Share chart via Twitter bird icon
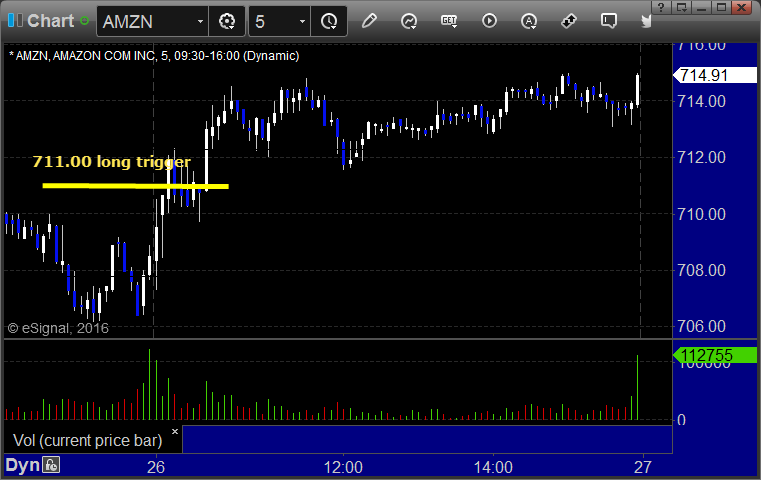 coord(646,21)
